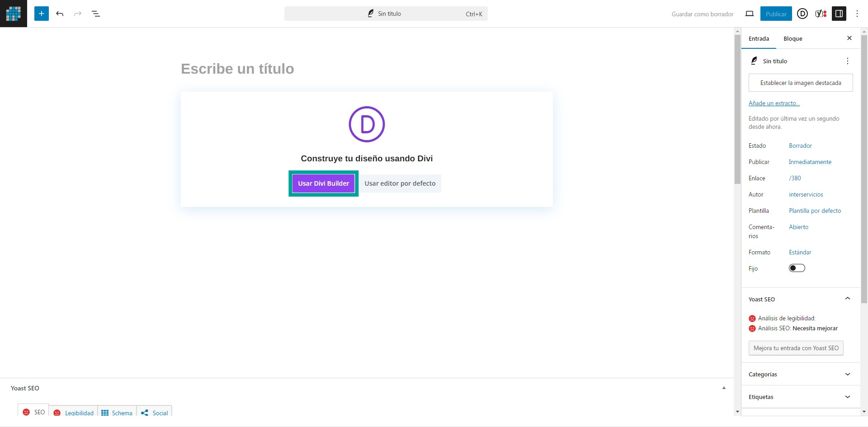Open the Sin título command palette bar
The image size is (868, 427).
(386, 14)
